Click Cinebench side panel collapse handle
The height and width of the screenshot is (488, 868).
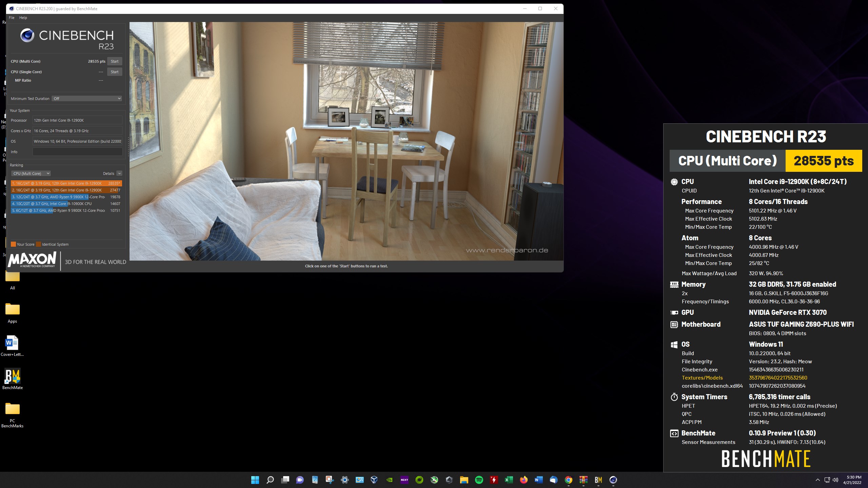coord(128,147)
